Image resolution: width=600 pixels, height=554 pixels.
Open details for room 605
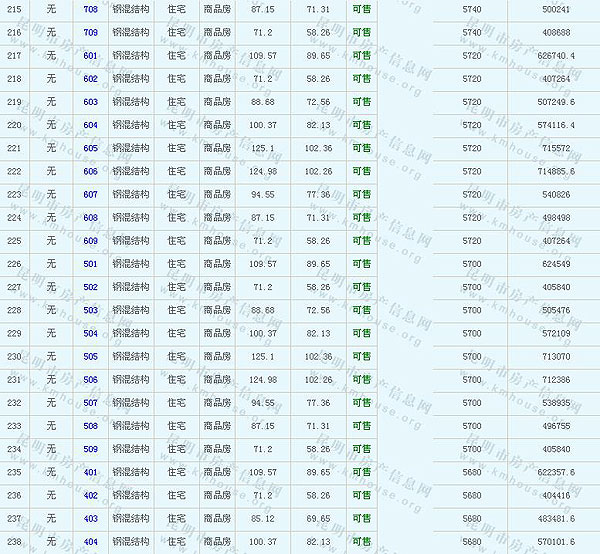[90, 148]
